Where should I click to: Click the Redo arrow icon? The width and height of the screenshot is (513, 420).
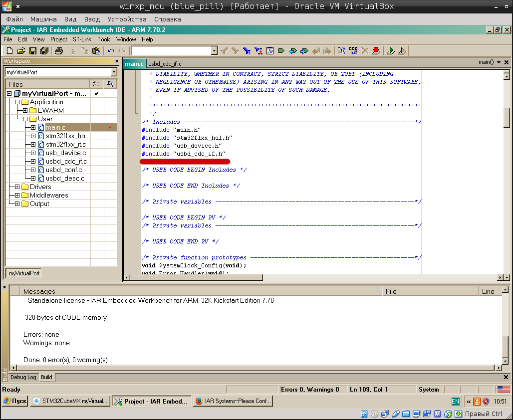tap(122, 51)
